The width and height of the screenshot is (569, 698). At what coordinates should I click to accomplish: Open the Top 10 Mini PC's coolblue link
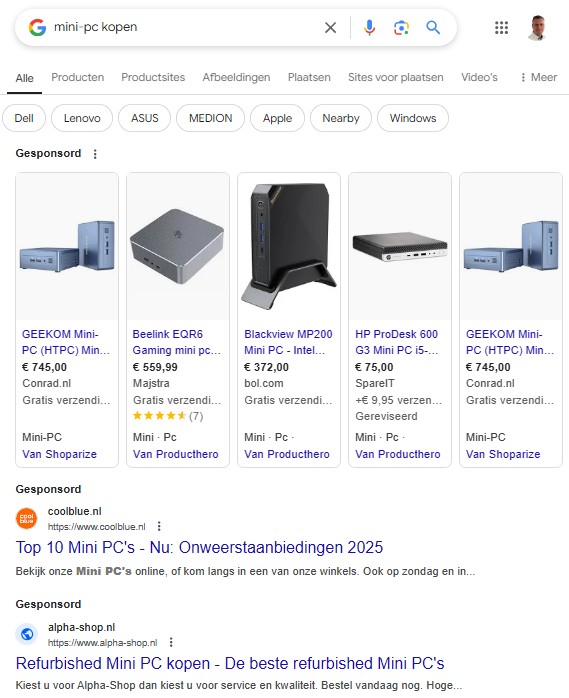(x=199, y=547)
